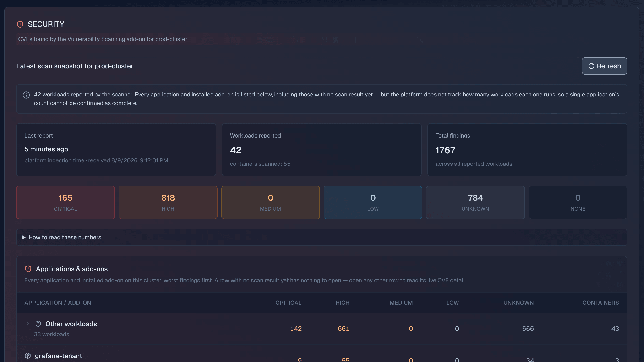
Task: Click the shield icon beside Other workloads
Action: coord(38,324)
